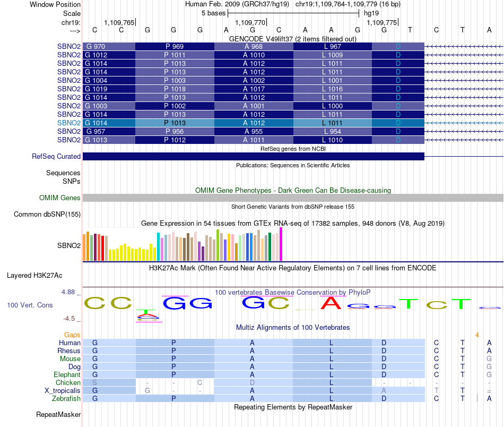This screenshot has height=427, width=504.
Task: Click the RefSeq Curated track label
Action: point(56,156)
